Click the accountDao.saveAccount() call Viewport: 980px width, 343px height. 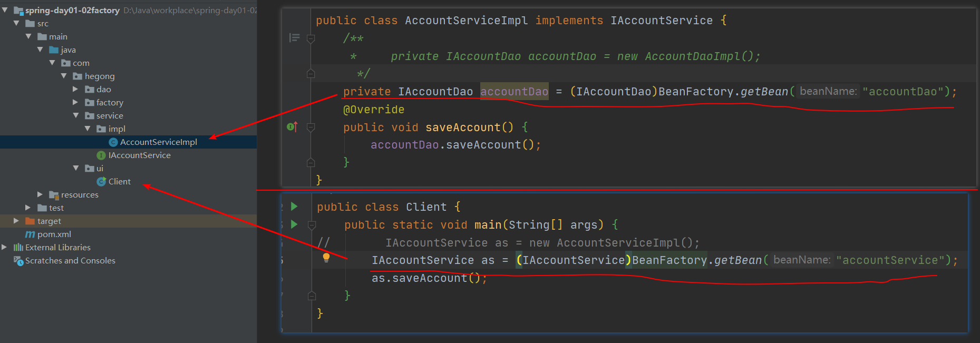point(456,145)
